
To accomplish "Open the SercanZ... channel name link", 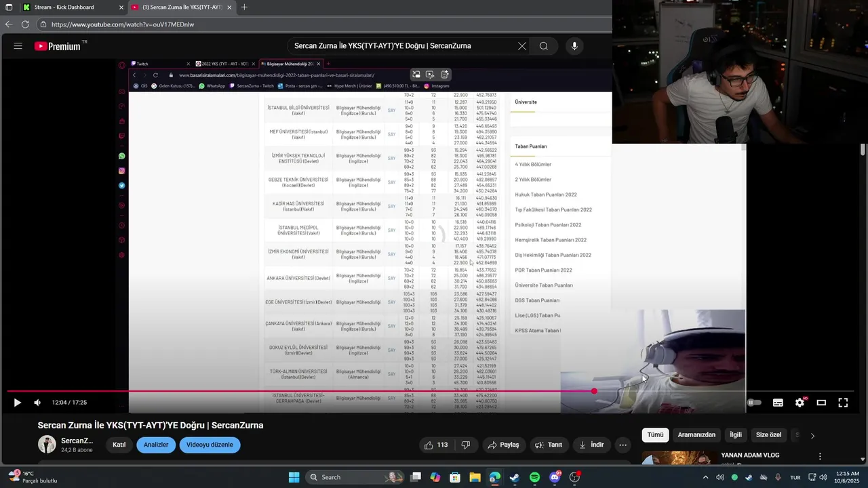I will [x=77, y=441].
